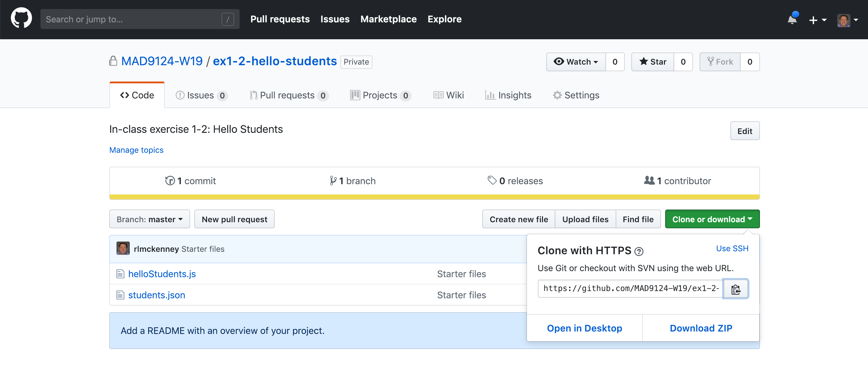Click the yellow language bar
This screenshot has width=868, height=375.
tap(434, 197)
